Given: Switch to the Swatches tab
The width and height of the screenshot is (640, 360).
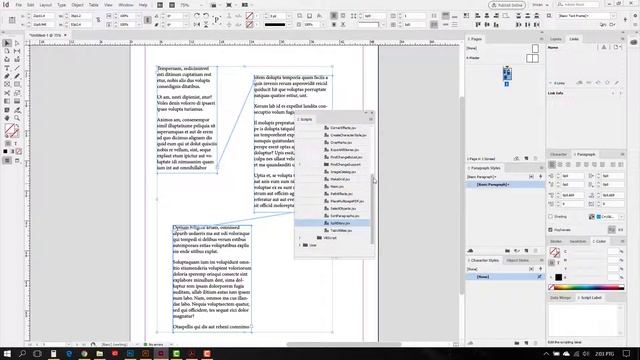Looking at the screenshot, I should point(578,241).
